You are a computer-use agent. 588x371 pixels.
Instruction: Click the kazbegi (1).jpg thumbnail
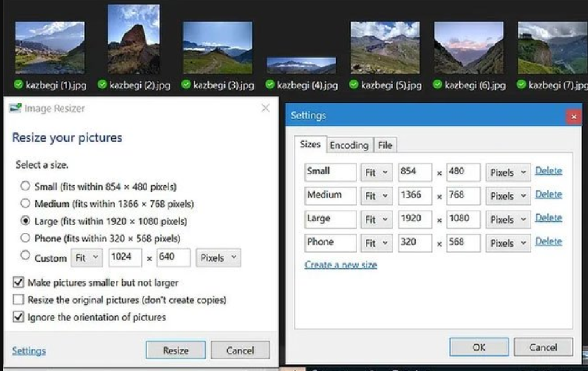[50, 47]
